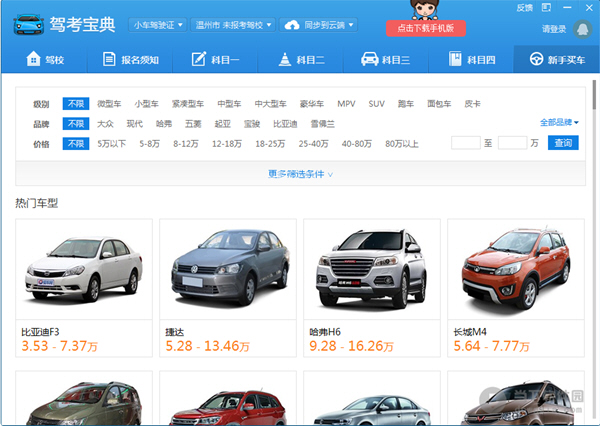Viewport: 600px width, 426px height.
Task: Filter by 宝骏 brand
Action: (x=252, y=124)
